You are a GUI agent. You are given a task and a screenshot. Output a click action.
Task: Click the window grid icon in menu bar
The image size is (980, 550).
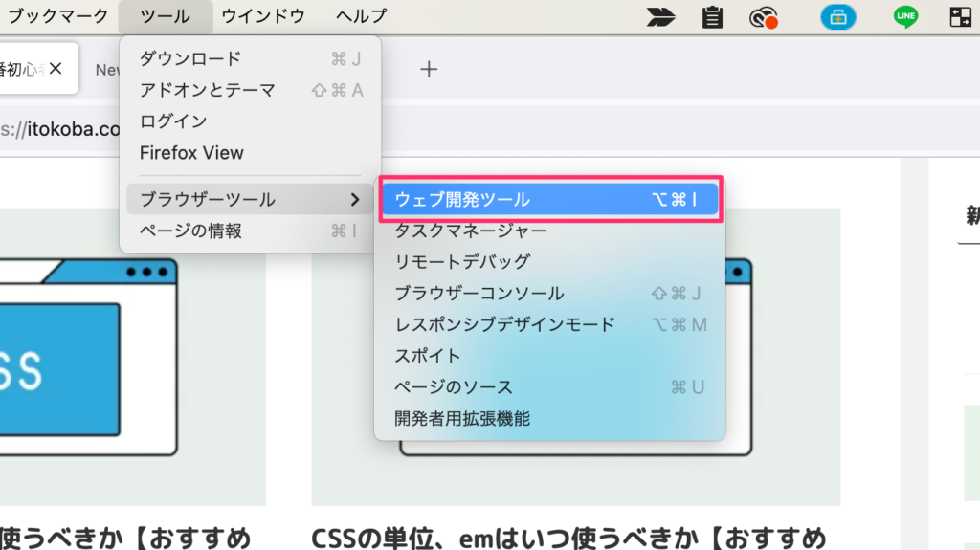(x=960, y=16)
